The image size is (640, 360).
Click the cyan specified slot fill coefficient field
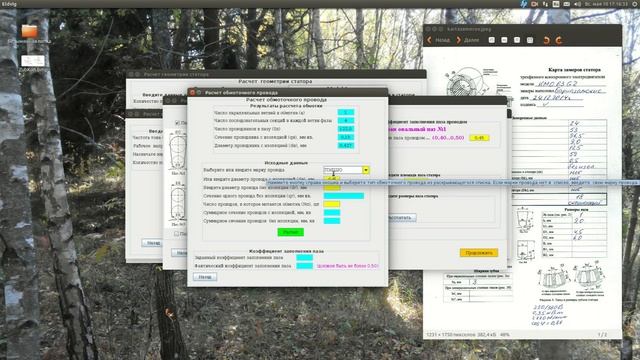point(304,258)
